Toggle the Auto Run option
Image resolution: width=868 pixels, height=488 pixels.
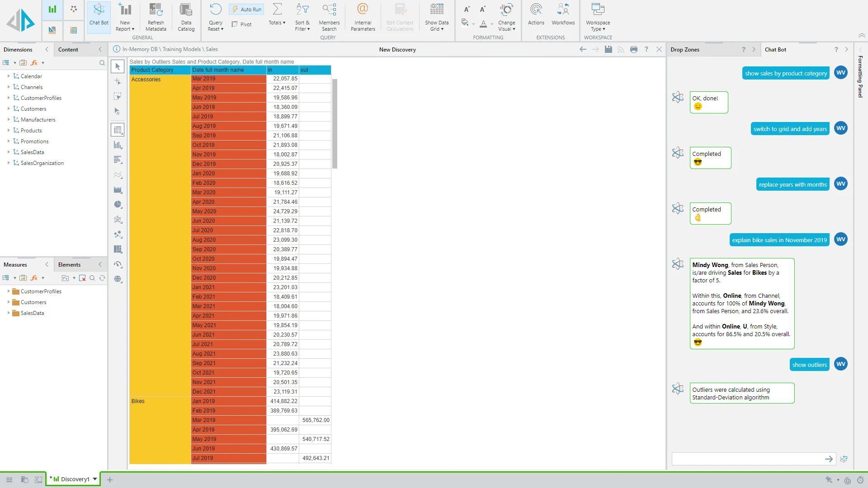(246, 9)
